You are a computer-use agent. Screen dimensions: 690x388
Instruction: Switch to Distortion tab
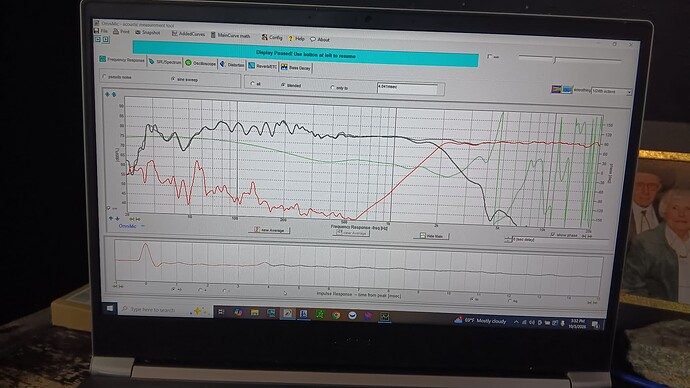232,65
